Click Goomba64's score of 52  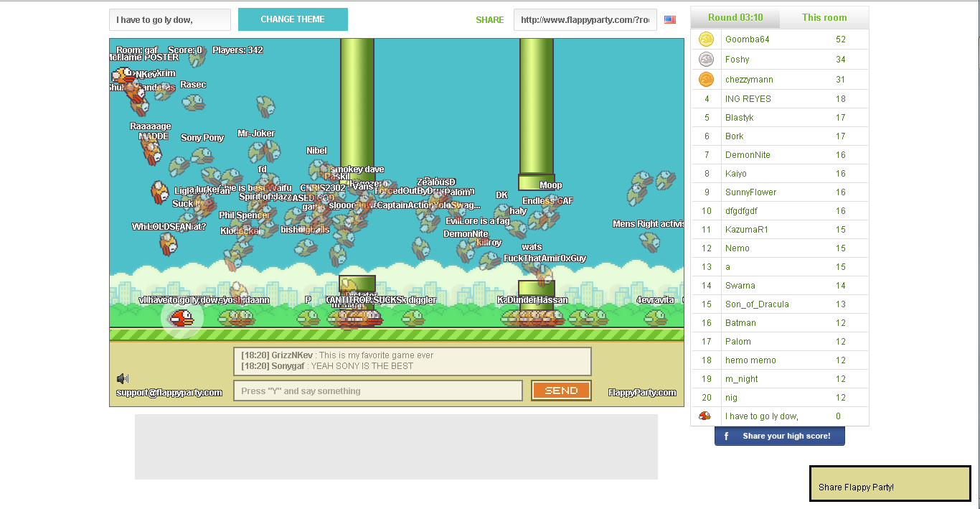[841, 39]
